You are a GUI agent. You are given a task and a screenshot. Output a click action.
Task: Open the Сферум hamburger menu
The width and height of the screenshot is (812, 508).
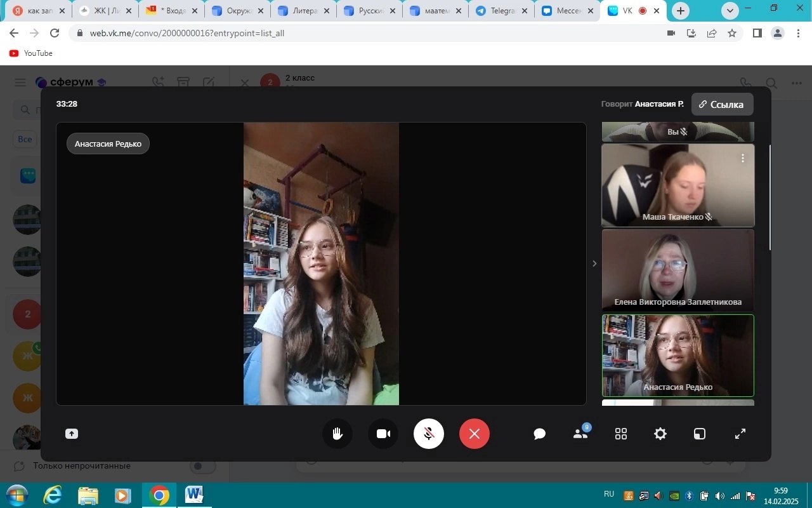click(x=20, y=83)
